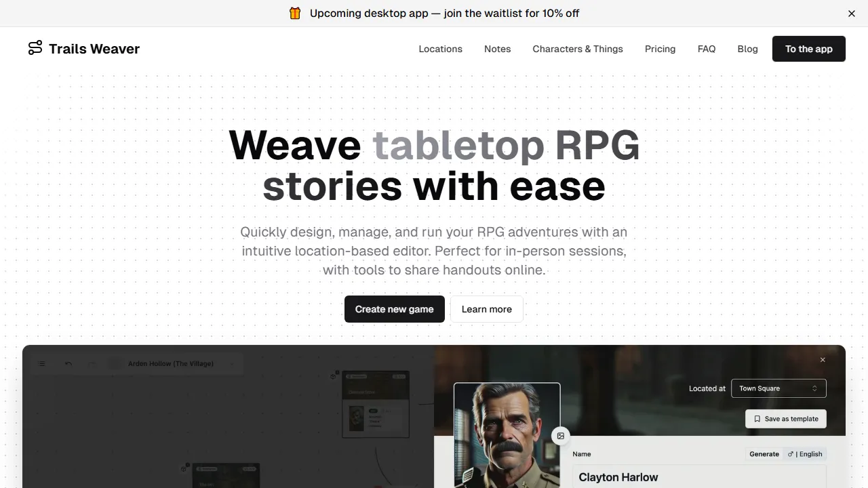
Task: Click the gift icon in the banner
Action: tap(294, 13)
